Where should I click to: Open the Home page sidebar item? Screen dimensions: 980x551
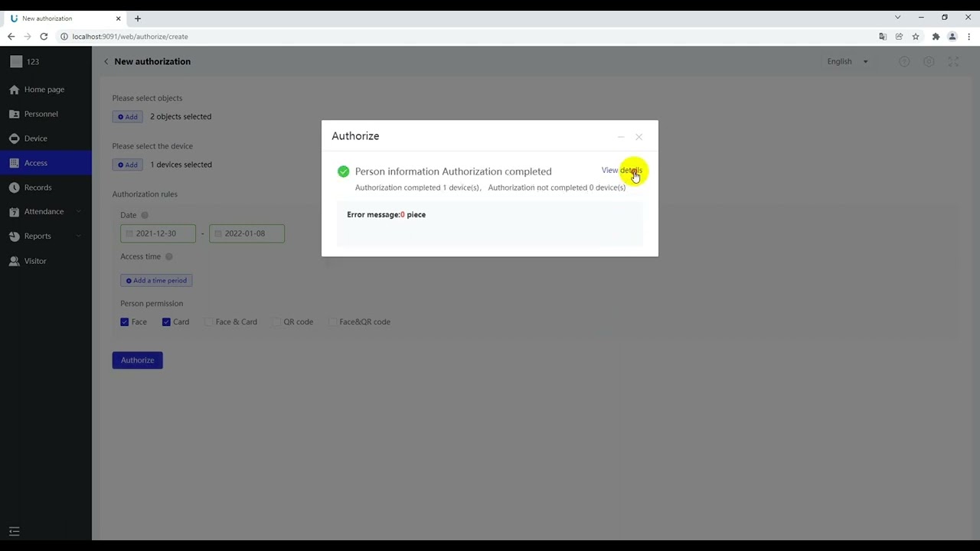(45, 90)
